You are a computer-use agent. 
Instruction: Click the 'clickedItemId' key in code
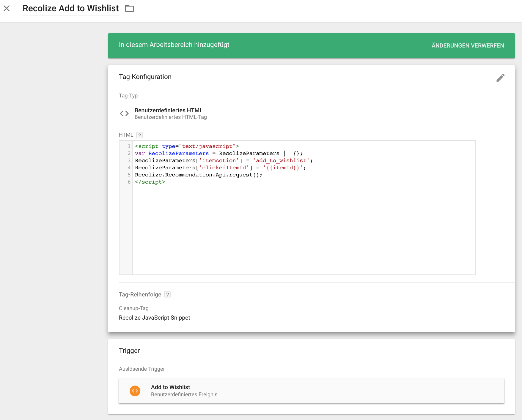(x=224, y=168)
